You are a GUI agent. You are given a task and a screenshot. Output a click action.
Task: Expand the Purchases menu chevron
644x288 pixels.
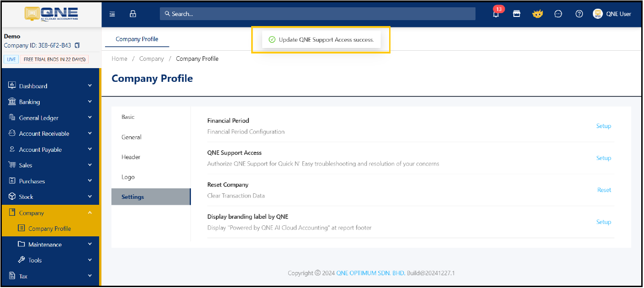(90, 181)
